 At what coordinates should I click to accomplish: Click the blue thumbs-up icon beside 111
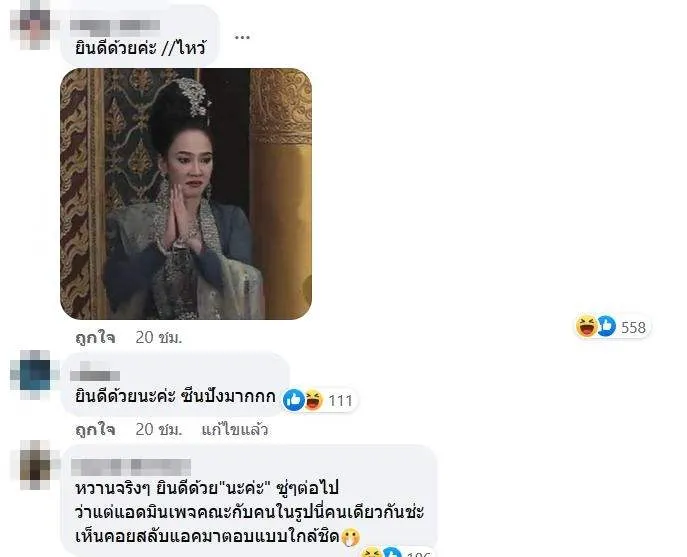pos(294,400)
